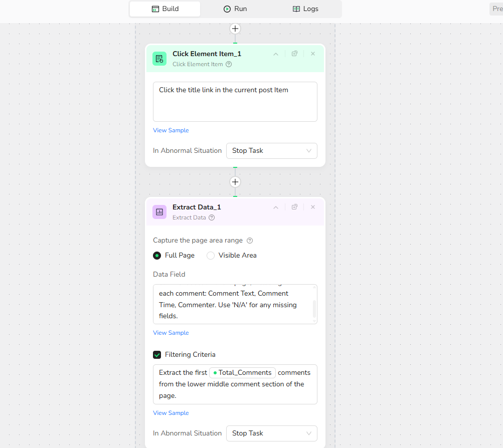Duplicate the Click Element Item_1 node
This screenshot has width=503, height=448.
click(294, 54)
